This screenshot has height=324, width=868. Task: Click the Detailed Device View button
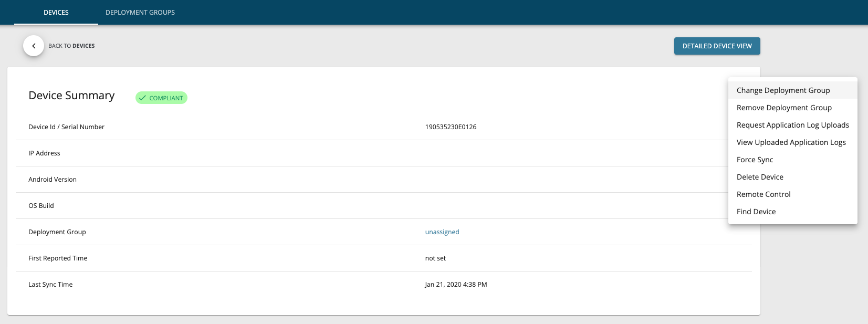click(x=717, y=46)
